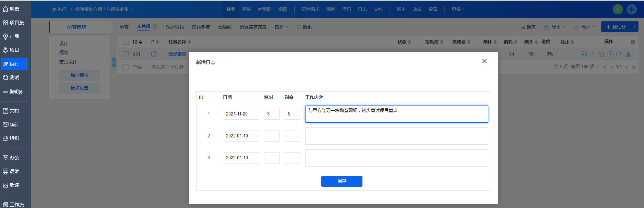Toggle the header select-all checkbox

(x=126, y=42)
